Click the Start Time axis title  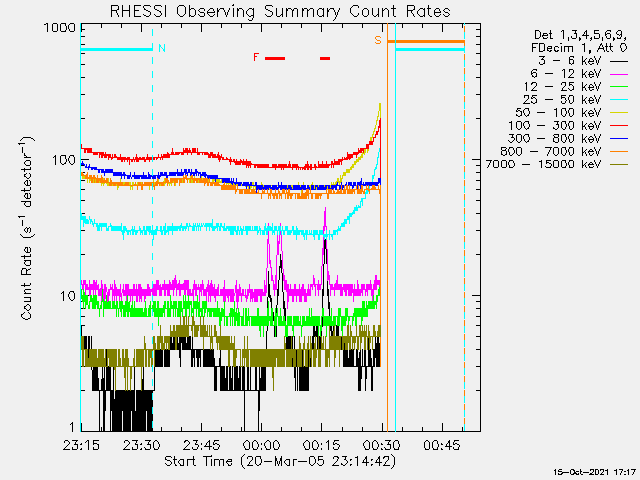click(x=280, y=461)
